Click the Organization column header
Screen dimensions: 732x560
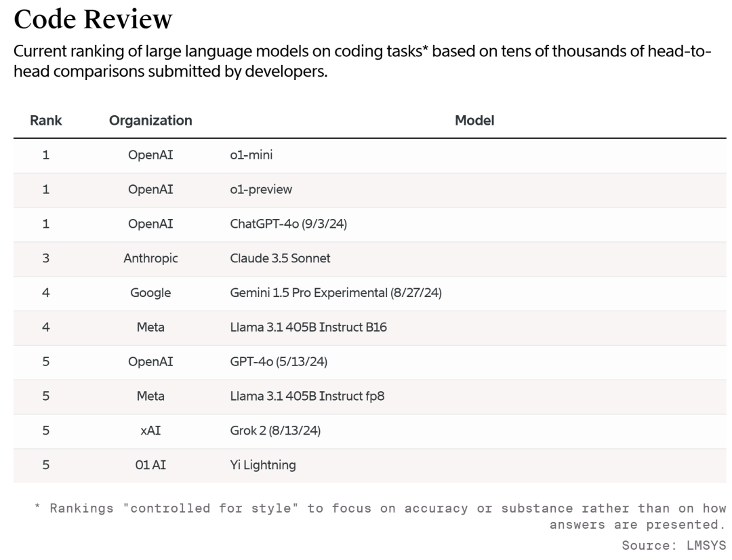(150, 121)
